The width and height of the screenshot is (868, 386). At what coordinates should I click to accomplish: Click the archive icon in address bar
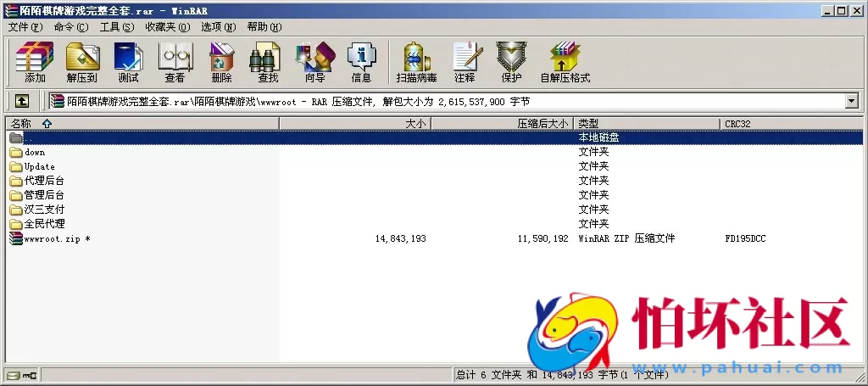click(x=57, y=101)
